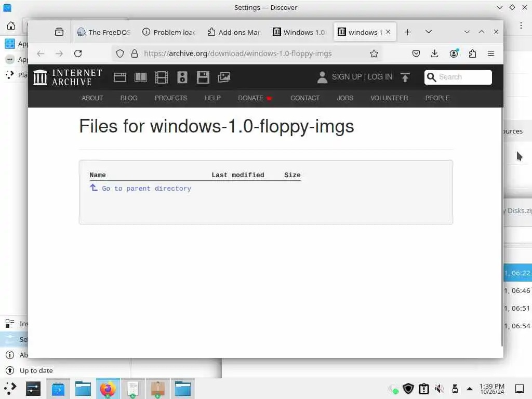Open BLOG in archive navigation
This screenshot has height=399, width=532.
[x=129, y=98]
